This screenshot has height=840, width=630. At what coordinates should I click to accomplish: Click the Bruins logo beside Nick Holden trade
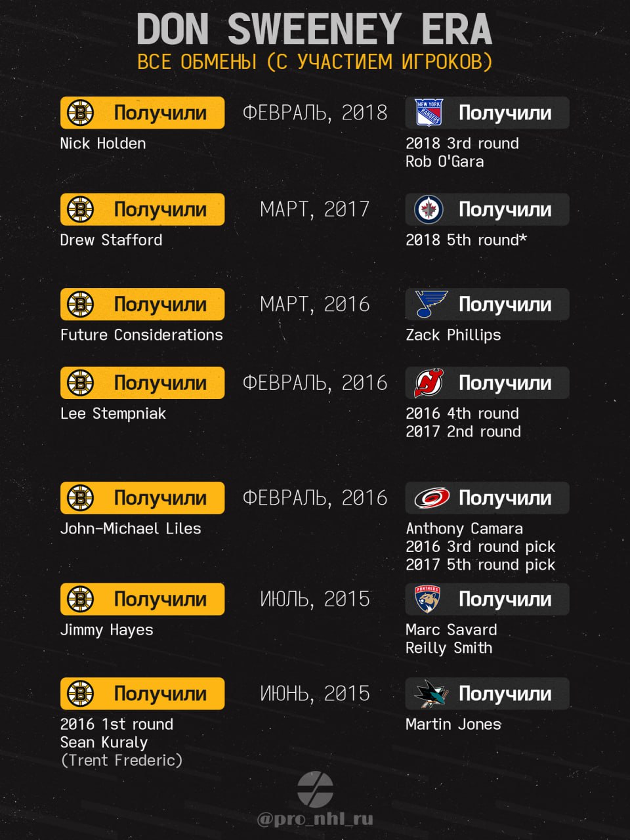(81, 113)
